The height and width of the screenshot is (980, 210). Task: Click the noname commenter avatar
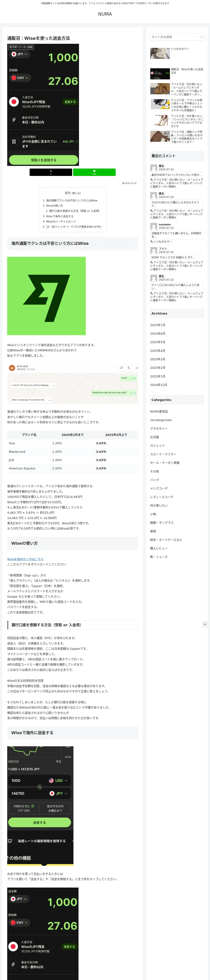pos(154,226)
